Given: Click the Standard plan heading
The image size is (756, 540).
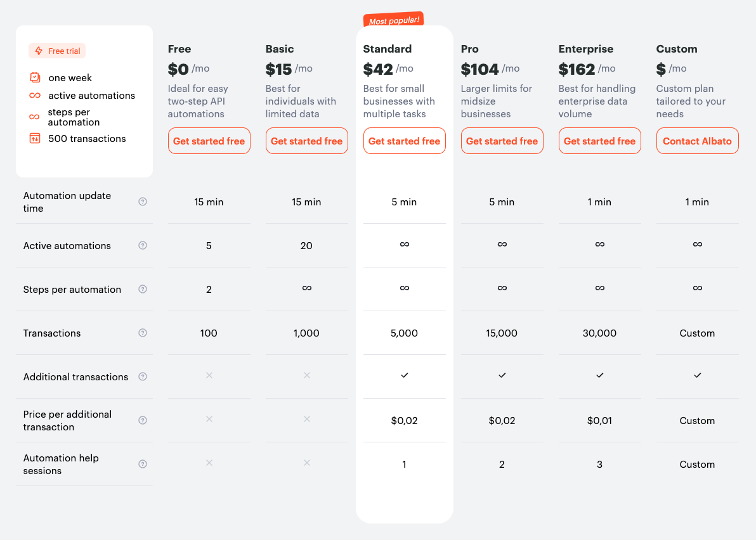Looking at the screenshot, I should (x=388, y=49).
